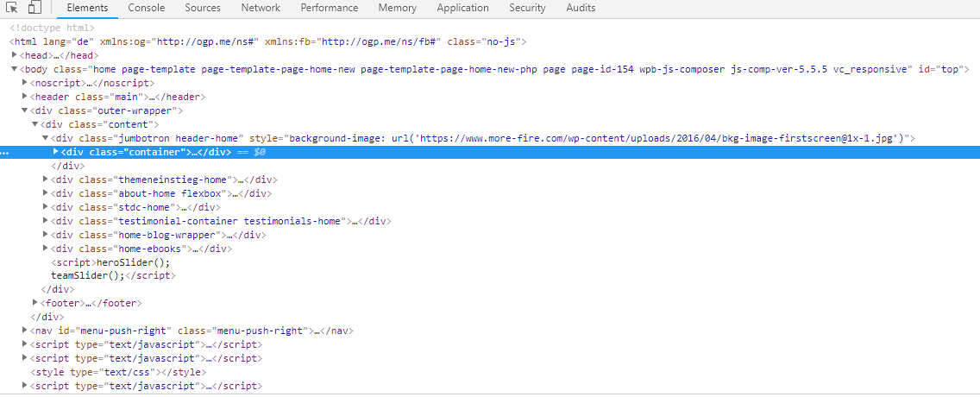The image size is (980, 397).
Task: Go to the Memory tab
Action: pos(398,8)
